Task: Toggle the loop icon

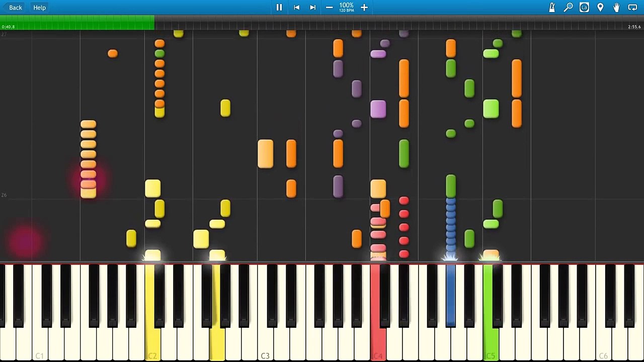Action: (632, 8)
